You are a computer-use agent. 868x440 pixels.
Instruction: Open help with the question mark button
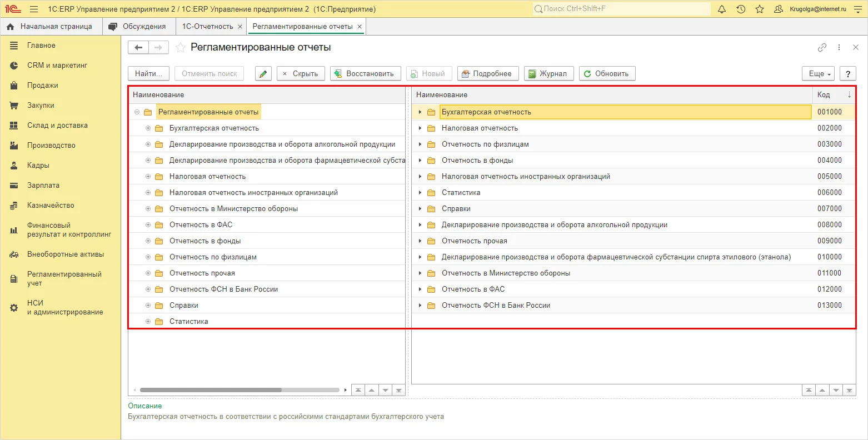point(847,73)
